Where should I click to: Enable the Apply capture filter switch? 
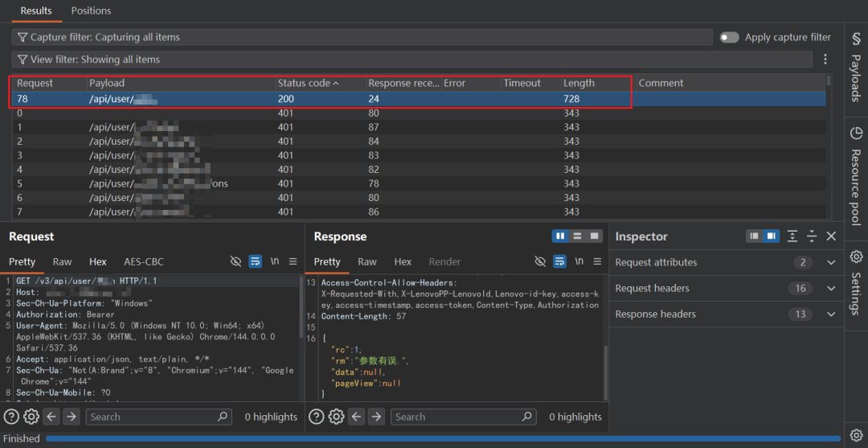tap(729, 37)
